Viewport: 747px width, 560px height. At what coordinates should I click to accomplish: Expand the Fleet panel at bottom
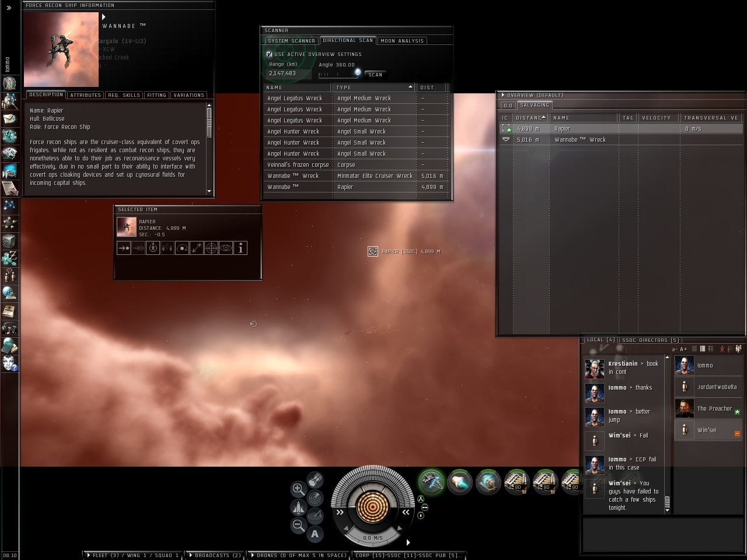tap(88, 555)
